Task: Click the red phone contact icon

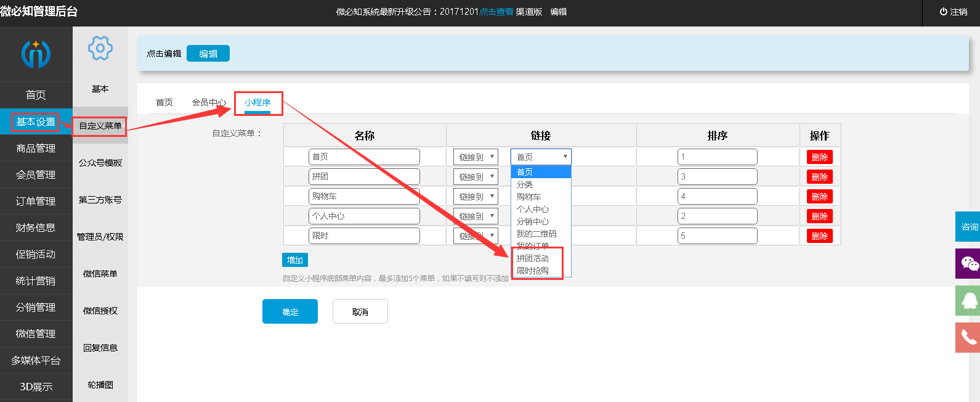Action: pos(968,337)
